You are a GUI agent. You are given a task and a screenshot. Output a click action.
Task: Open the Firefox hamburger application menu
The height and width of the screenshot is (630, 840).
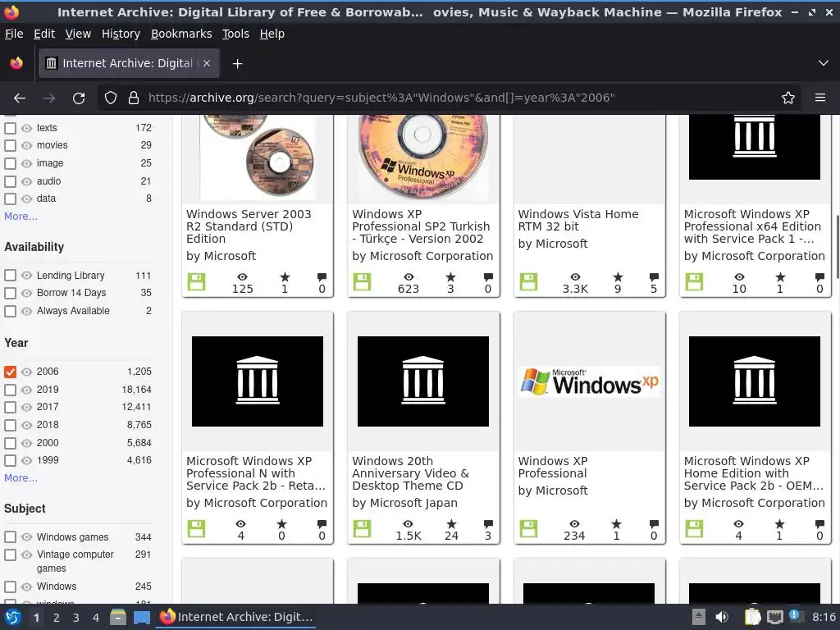tap(820, 98)
